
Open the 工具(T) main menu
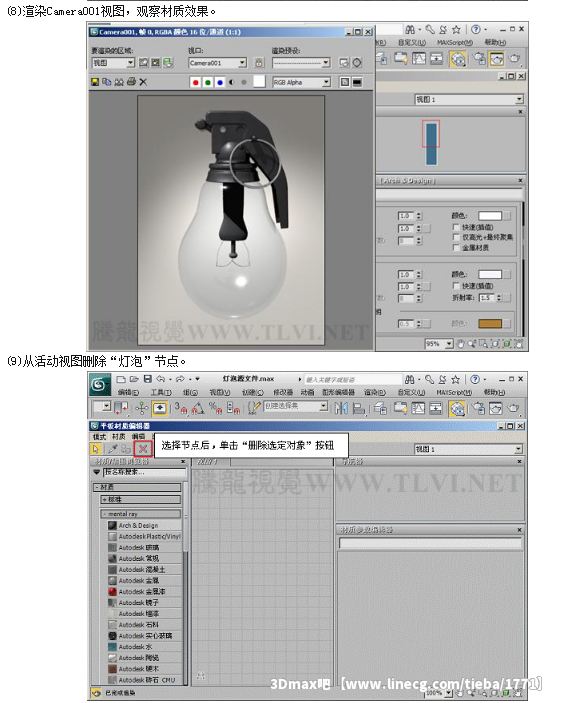tap(161, 392)
